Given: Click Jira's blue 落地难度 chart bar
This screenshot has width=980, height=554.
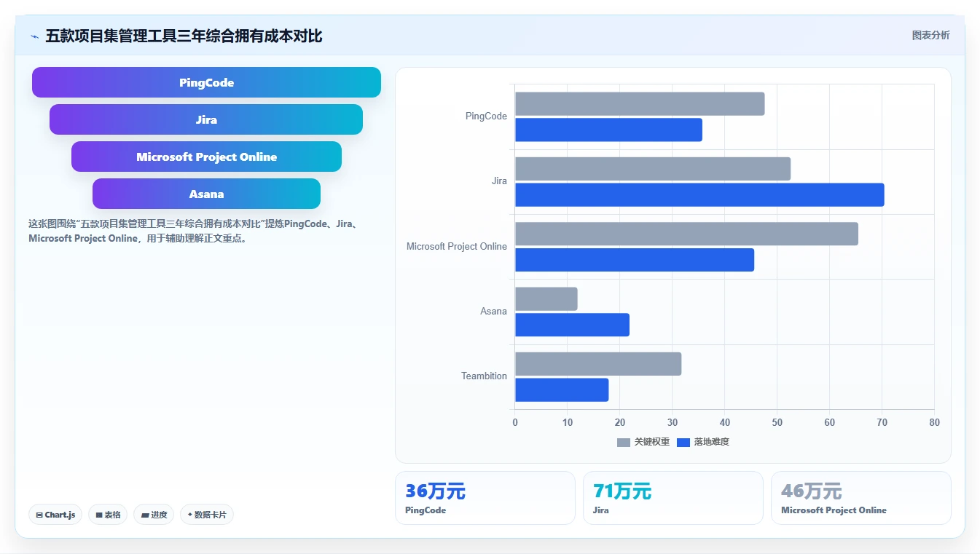Looking at the screenshot, I should [699, 195].
